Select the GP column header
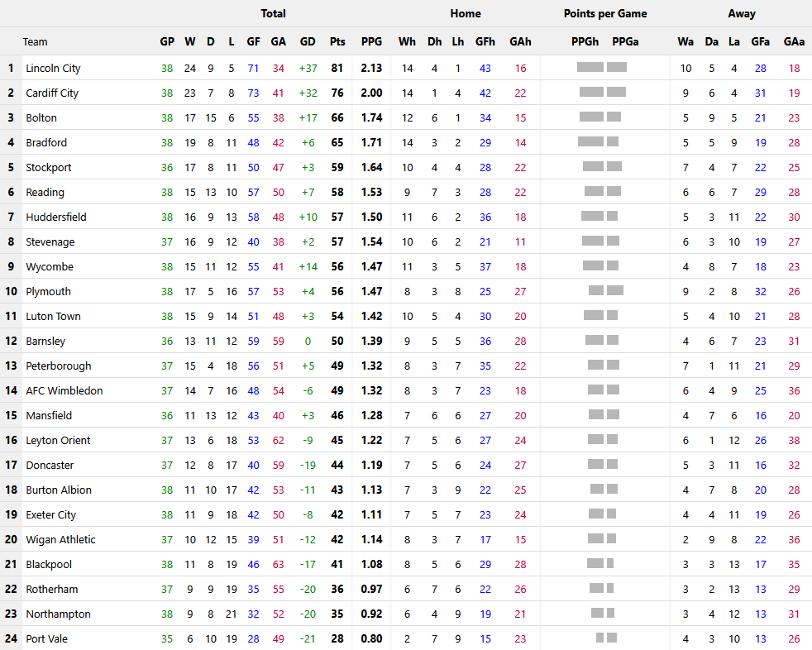Screen dimensions: 812x650 [167, 42]
